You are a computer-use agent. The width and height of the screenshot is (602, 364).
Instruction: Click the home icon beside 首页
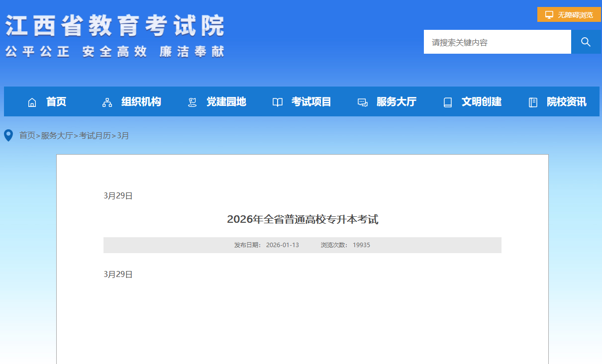(x=32, y=101)
